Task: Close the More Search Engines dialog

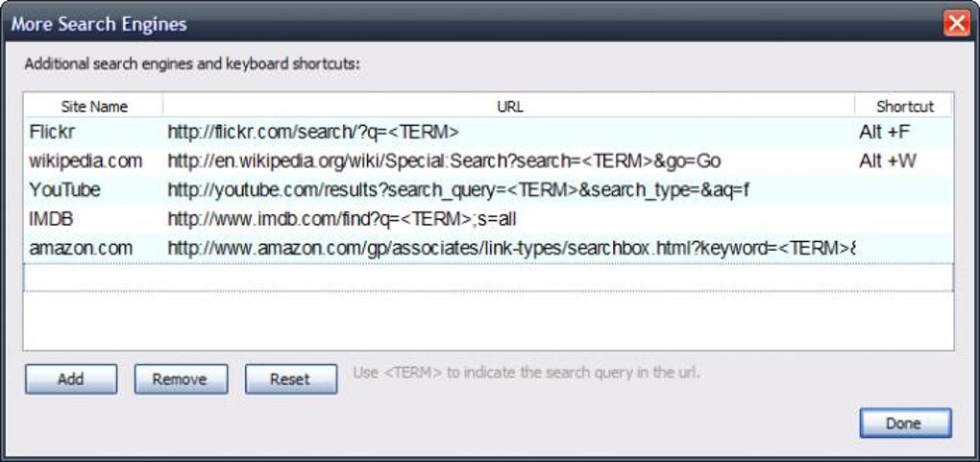Action: coord(955,23)
